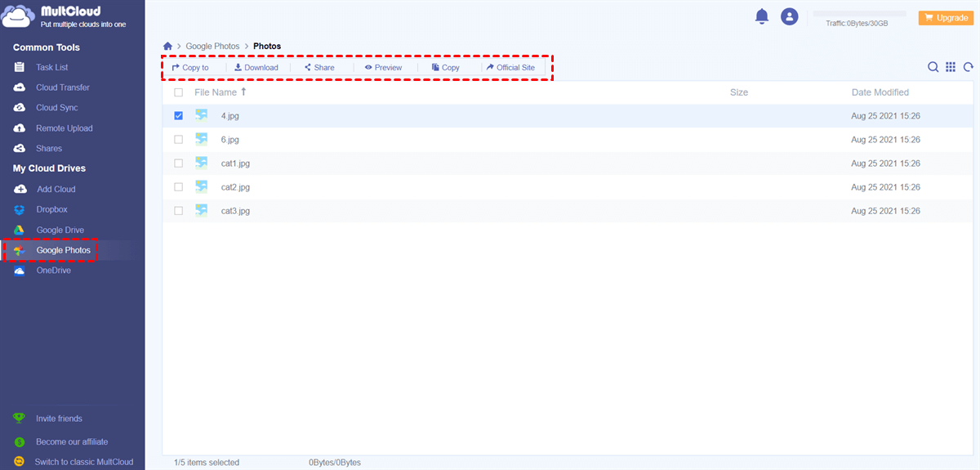Click the 6.jpg image file icon
The image size is (980, 470).
click(201, 139)
